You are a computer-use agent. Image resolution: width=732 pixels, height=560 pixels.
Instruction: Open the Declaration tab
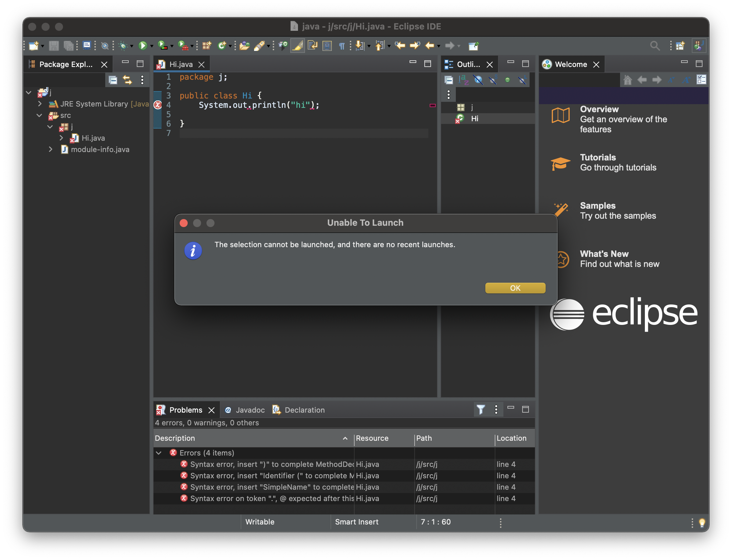tap(304, 410)
